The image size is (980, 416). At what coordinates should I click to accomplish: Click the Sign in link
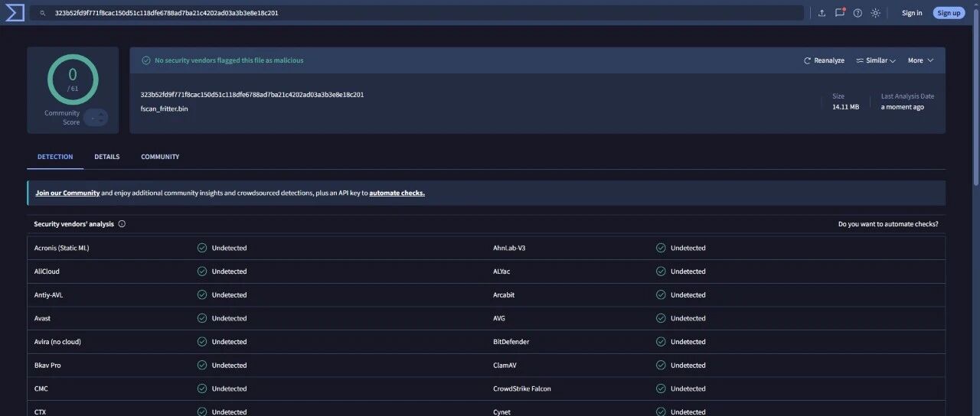912,13
